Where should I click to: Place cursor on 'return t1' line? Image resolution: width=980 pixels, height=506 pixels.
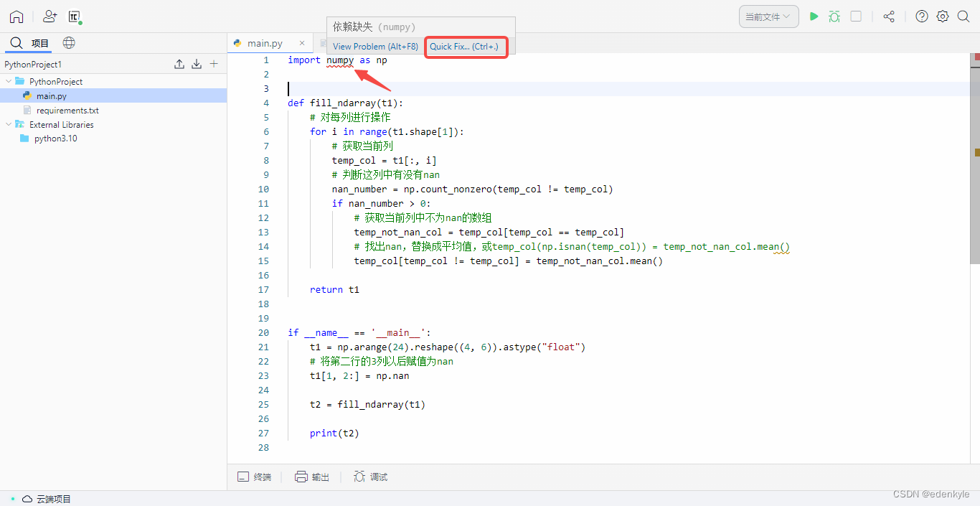(x=334, y=289)
